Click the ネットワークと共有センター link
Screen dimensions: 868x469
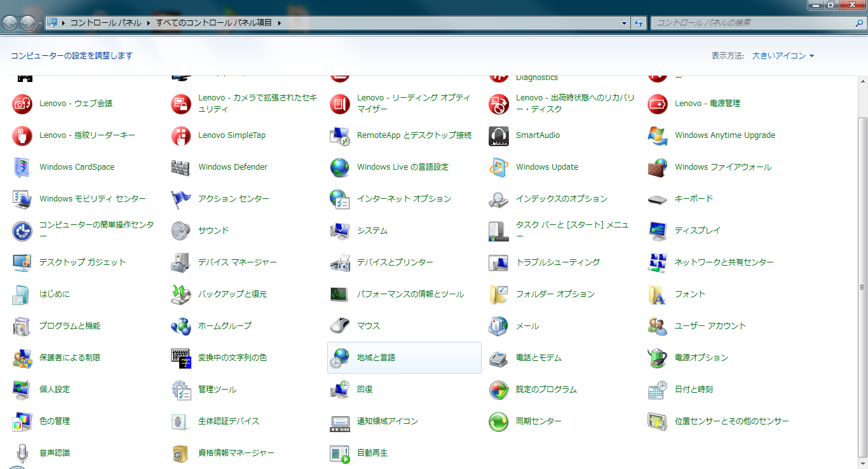click(x=724, y=262)
